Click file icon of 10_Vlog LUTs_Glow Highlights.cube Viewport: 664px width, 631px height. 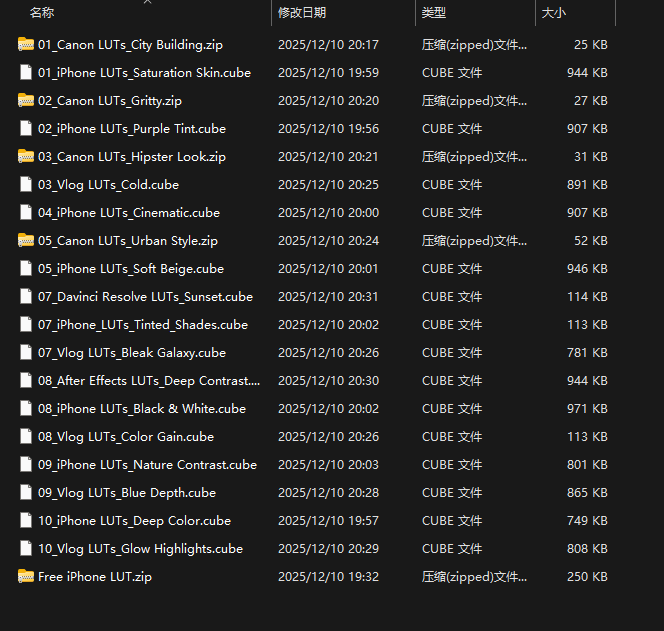26,548
